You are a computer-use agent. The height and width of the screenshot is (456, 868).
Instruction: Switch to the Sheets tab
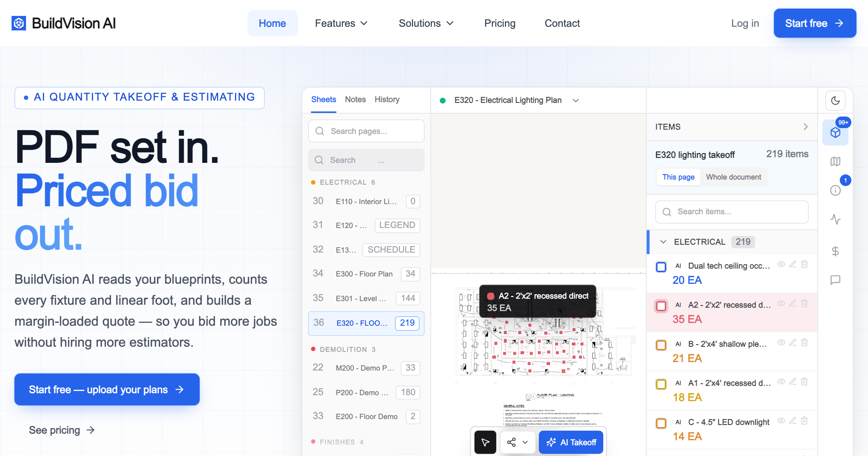324,100
